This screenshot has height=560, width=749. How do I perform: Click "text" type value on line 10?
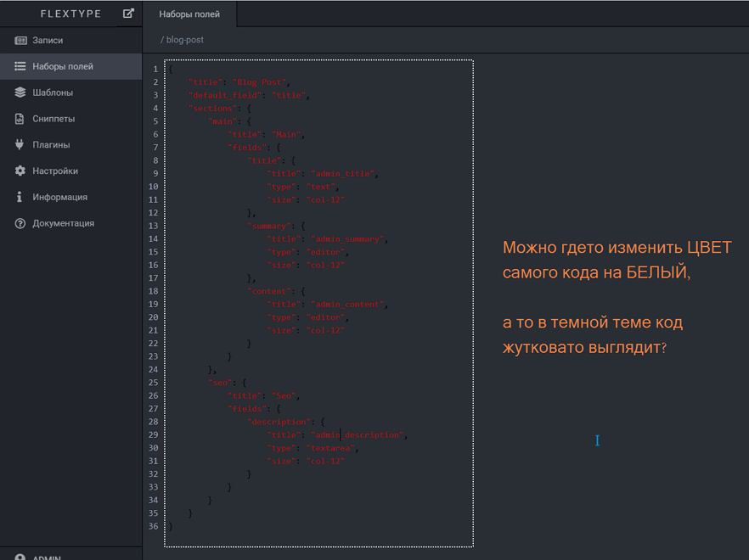[320, 187]
